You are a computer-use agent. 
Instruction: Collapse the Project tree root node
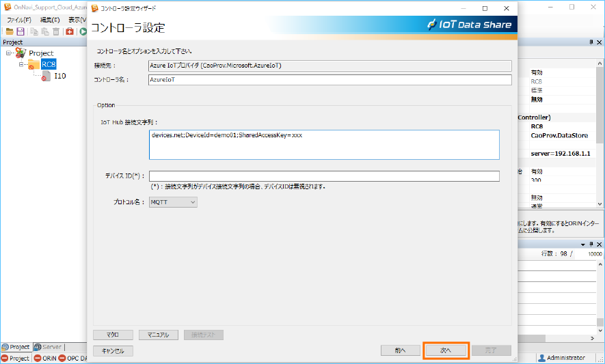(9, 53)
